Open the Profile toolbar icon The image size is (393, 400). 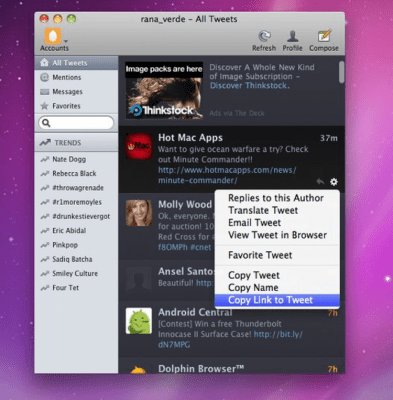pyautogui.click(x=292, y=36)
